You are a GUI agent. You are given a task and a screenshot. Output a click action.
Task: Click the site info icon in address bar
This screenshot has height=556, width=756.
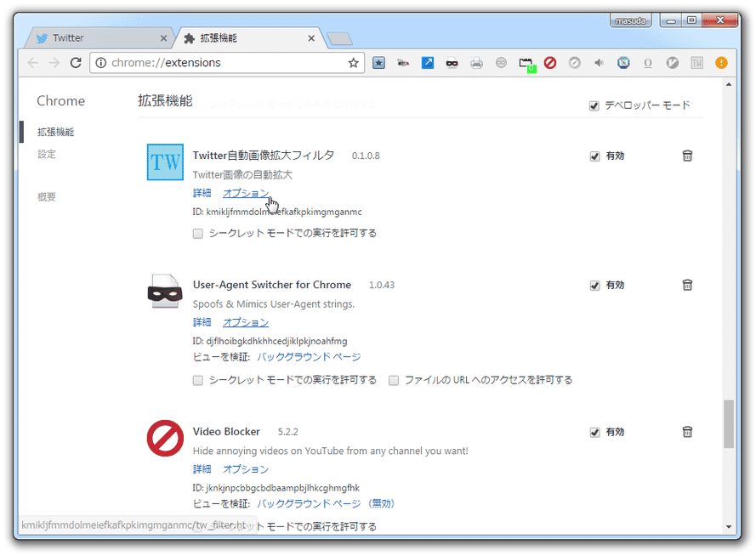[x=100, y=63]
